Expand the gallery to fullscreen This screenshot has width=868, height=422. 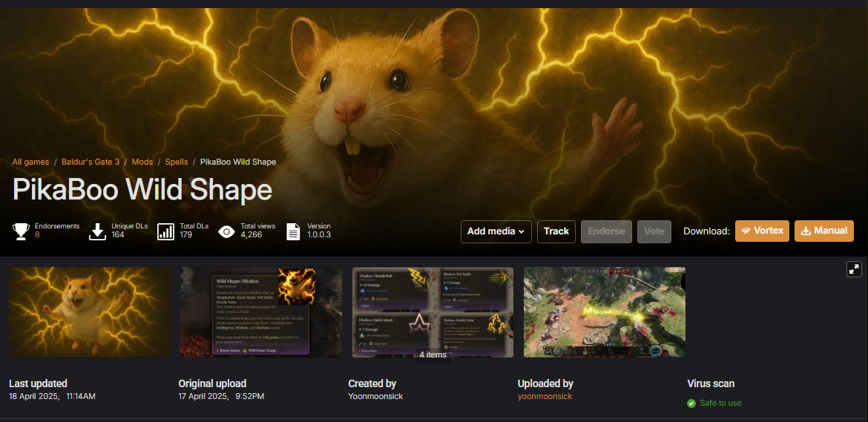click(x=854, y=268)
